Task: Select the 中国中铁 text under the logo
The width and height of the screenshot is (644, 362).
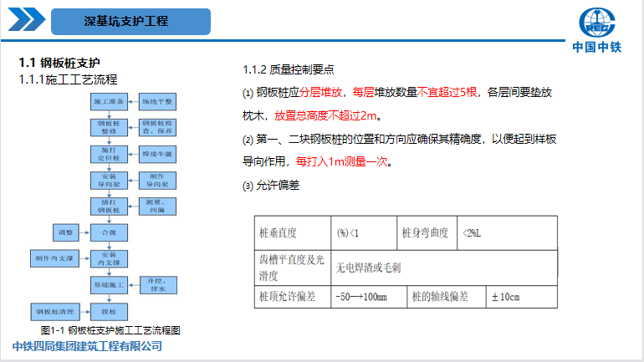Action: point(597,47)
